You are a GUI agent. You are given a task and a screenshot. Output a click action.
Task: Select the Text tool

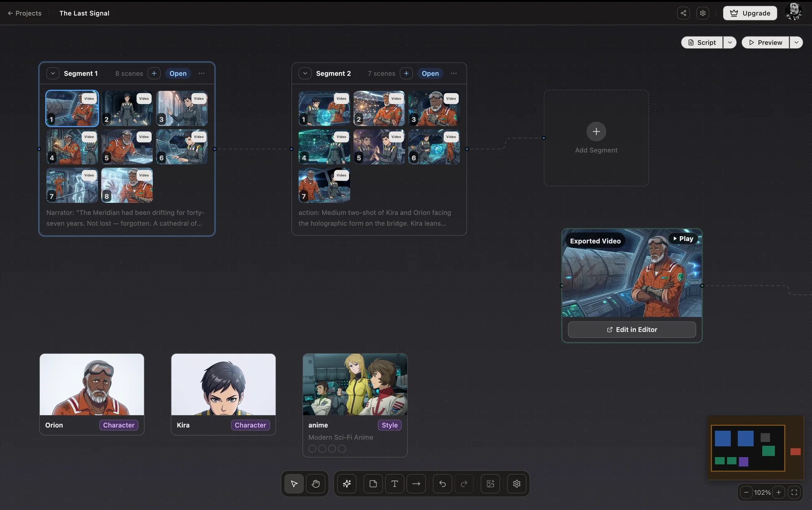(395, 484)
